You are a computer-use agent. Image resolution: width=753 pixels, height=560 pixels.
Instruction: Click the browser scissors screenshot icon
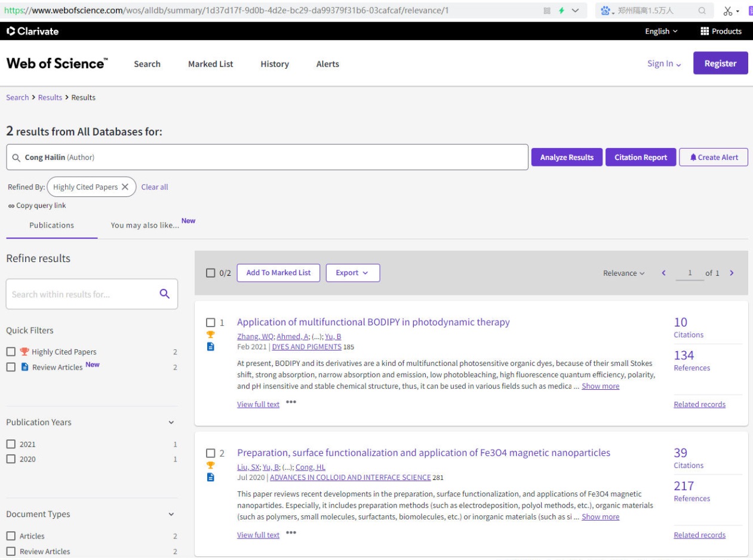727,11
